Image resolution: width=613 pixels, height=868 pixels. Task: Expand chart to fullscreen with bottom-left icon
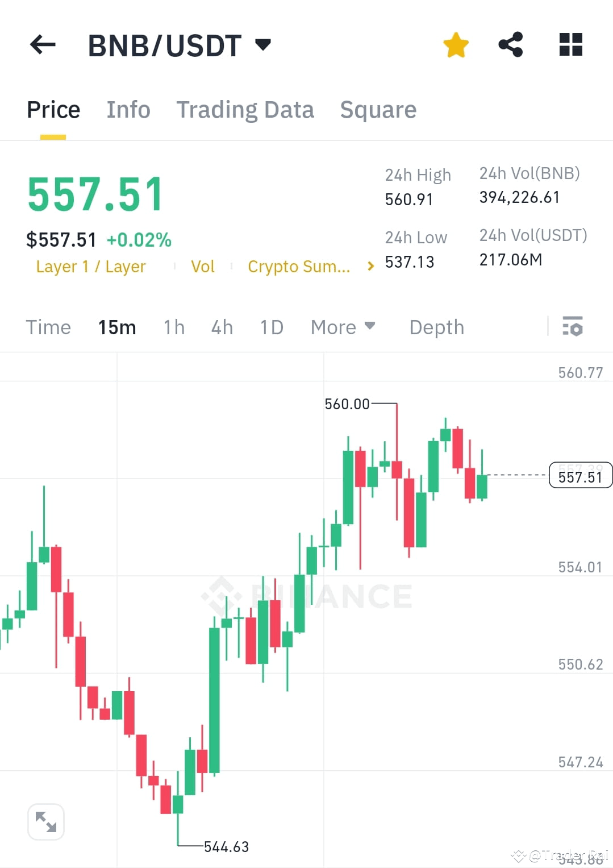tap(45, 821)
